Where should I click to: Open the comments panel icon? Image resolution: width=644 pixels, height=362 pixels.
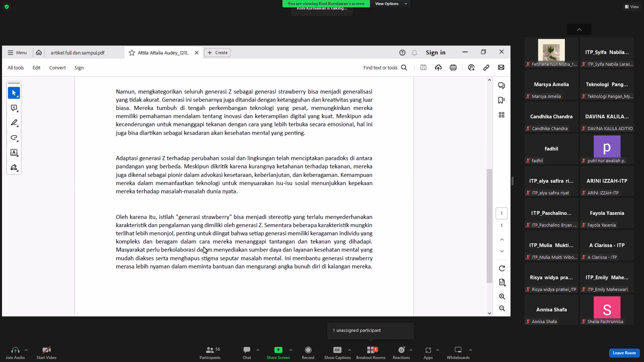501,85
